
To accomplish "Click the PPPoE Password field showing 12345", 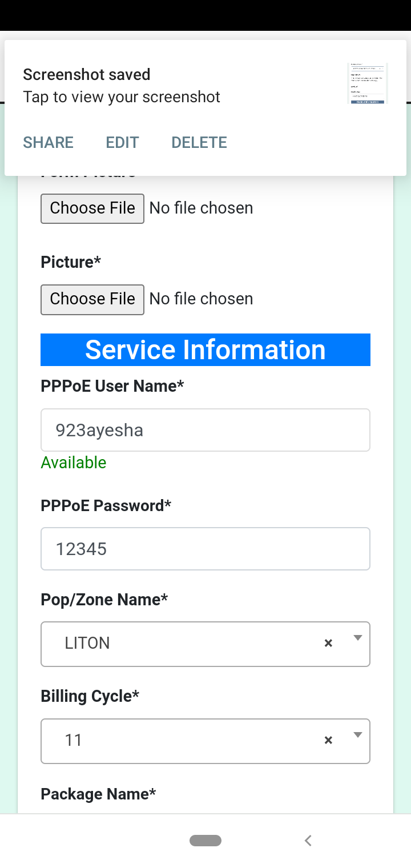I will point(205,549).
